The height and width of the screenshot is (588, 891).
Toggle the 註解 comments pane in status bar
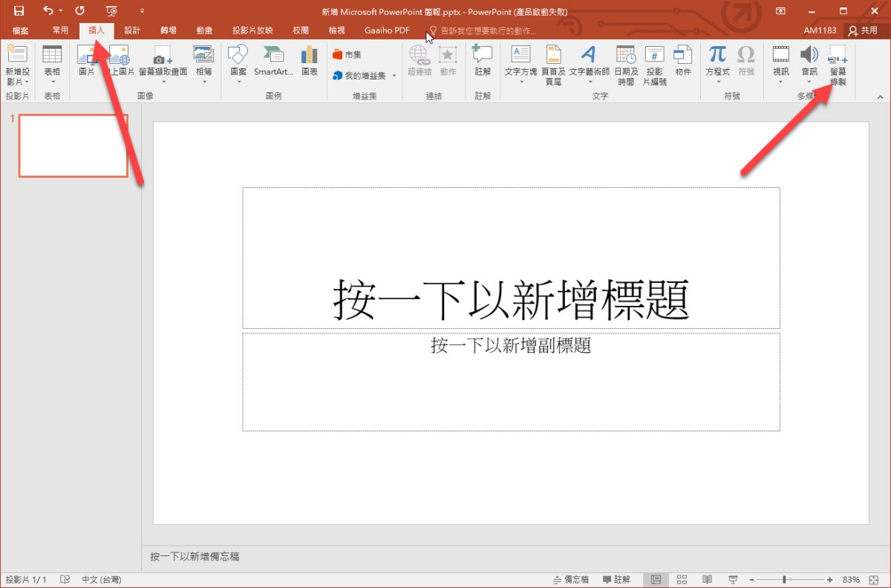point(616,579)
